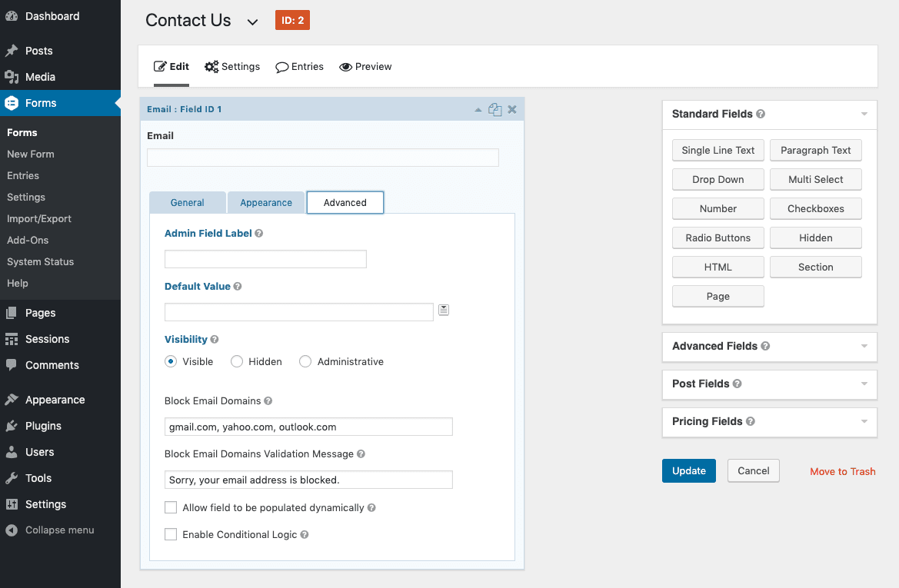Select the Administrative radio button

(x=305, y=361)
